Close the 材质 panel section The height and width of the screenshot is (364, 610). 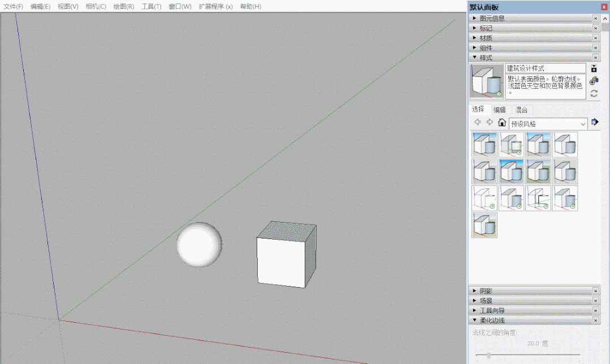[596, 38]
